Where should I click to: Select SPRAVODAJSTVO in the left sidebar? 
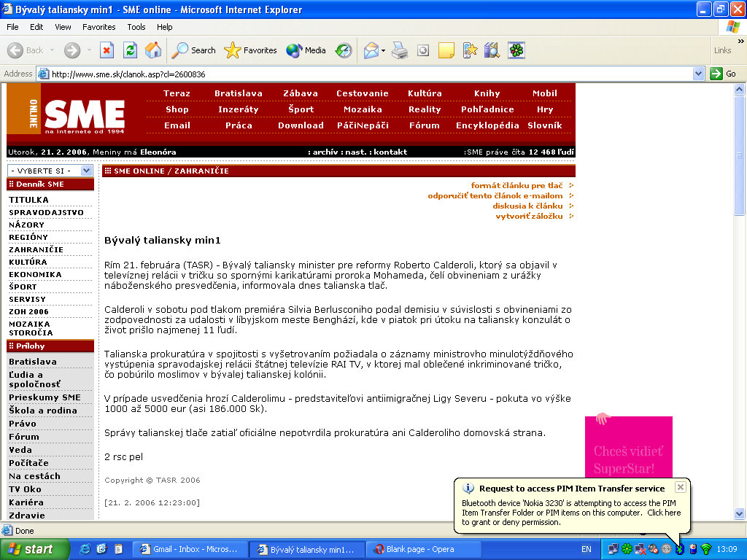tap(46, 212)
